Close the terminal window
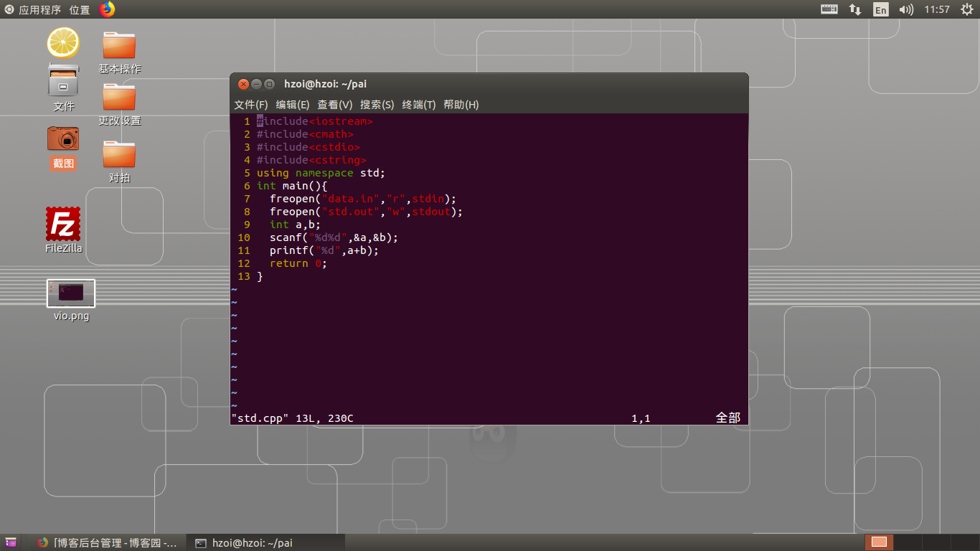The image size is (980, 551). point(243,84)
